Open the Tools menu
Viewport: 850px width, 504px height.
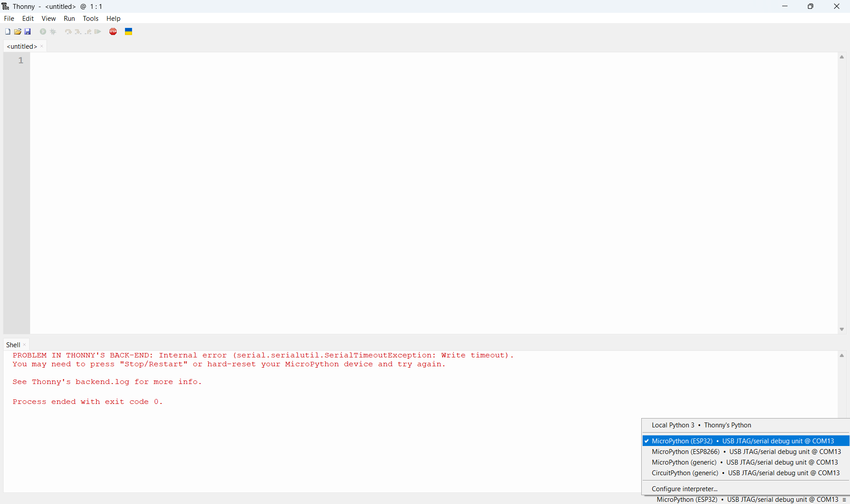90,18
